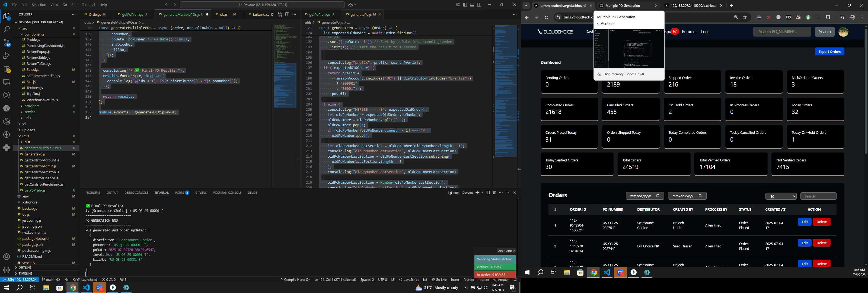This screenshot has height=293, width=868.
Task: Toggle Insert mode in the status bar
Action: [x=455, y=279]
